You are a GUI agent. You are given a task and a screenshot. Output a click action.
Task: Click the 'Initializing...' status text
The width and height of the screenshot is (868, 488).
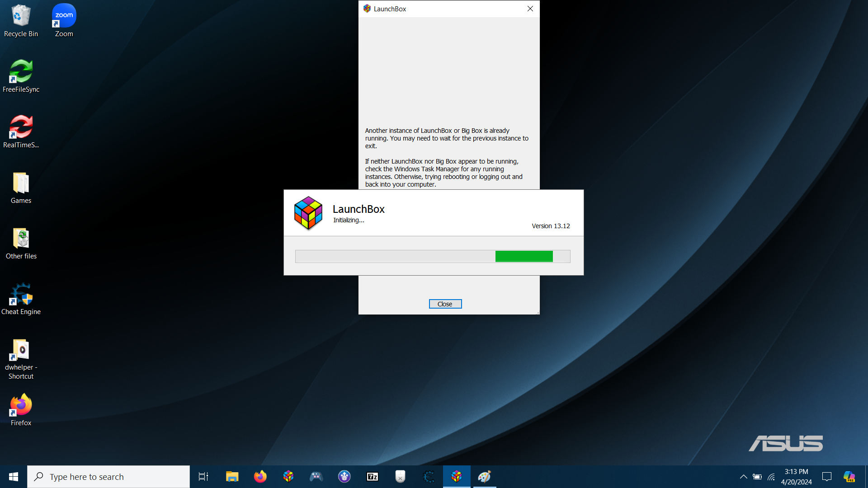349,220
